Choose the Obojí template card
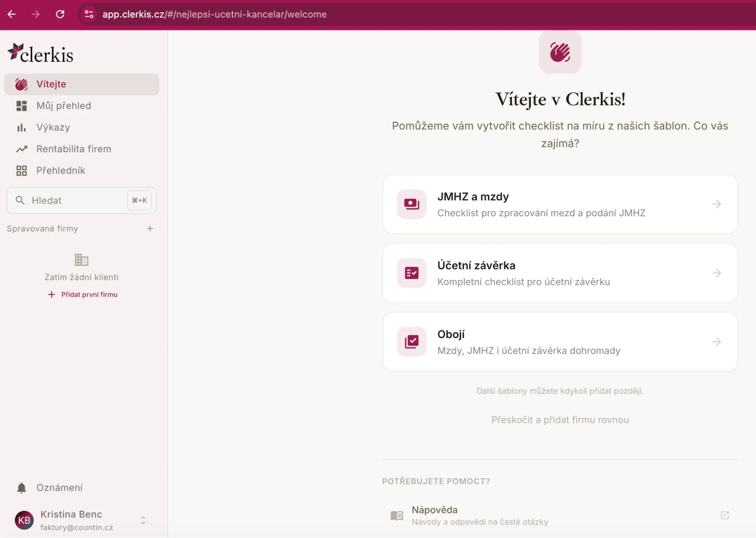756x538 pixels. [560, 342]
